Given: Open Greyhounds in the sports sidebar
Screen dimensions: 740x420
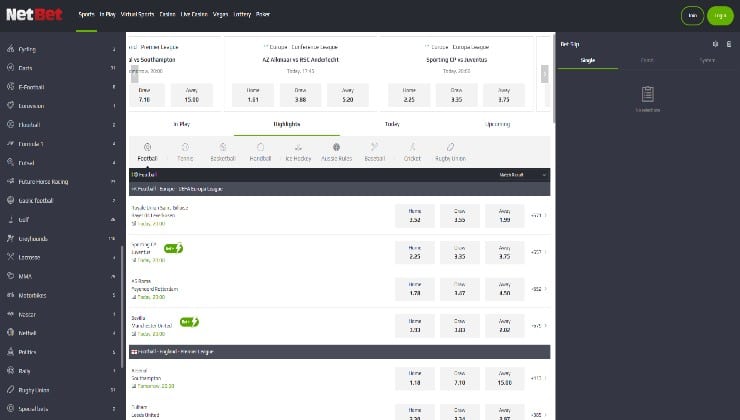Looking at the screenshot, I should (x=33, y=238).
